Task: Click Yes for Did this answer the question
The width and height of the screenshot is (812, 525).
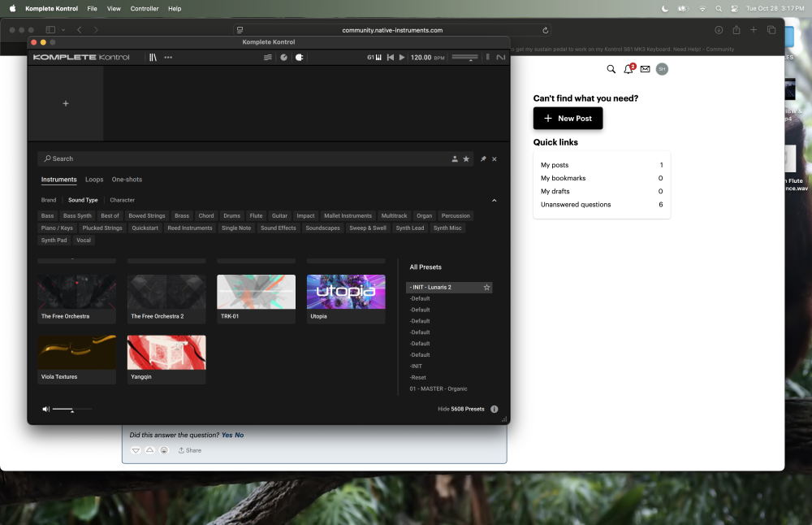Action: coord(227,436)
